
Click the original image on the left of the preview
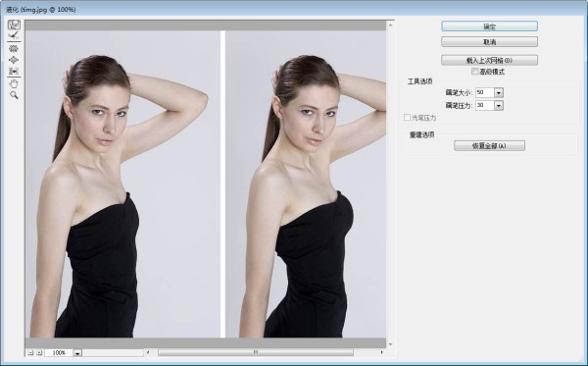point(122,183)
